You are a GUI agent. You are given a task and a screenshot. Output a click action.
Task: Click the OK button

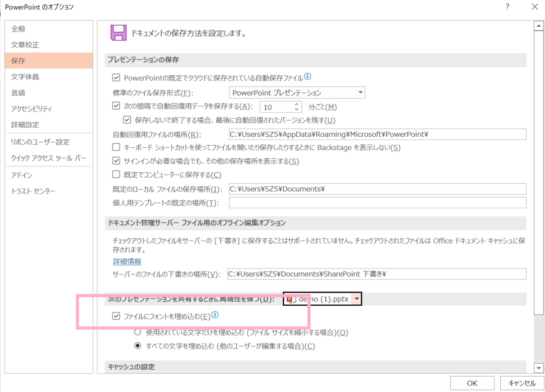(472, 382)
